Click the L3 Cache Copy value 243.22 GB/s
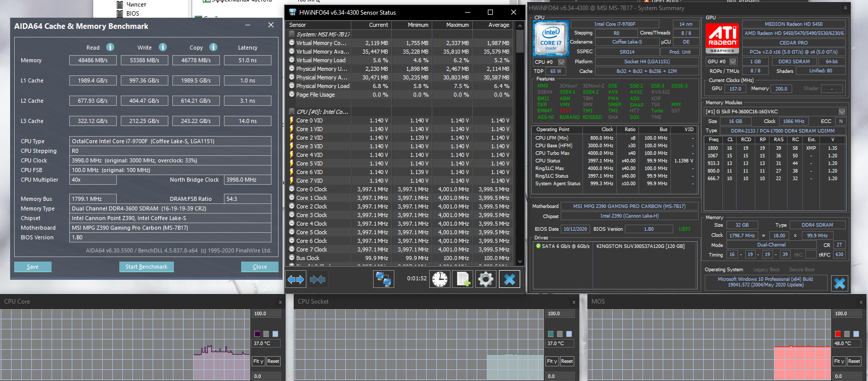This screenshot has width=868, height=381. (196, 121)
